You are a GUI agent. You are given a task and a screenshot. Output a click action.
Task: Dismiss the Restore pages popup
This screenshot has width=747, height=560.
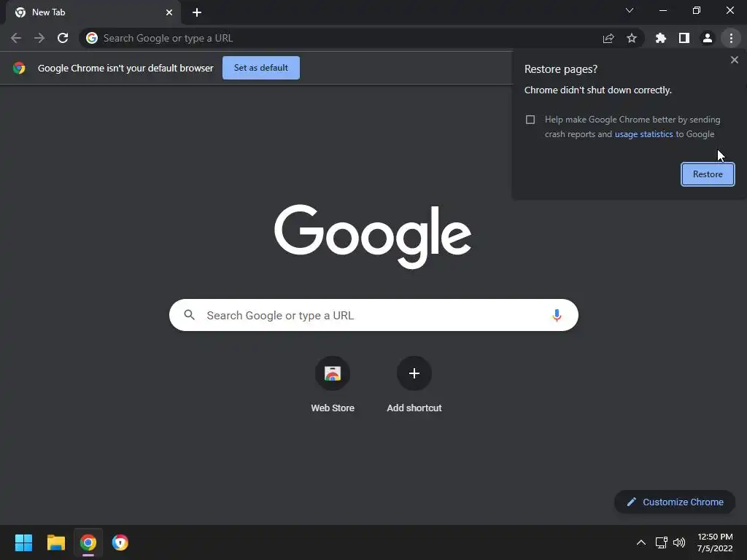click(x=735, y=60)
